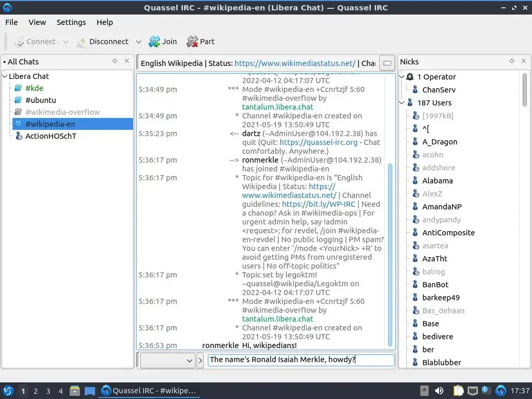Select the #kde channel
532x399 pixels.
[x=34, y=88]
